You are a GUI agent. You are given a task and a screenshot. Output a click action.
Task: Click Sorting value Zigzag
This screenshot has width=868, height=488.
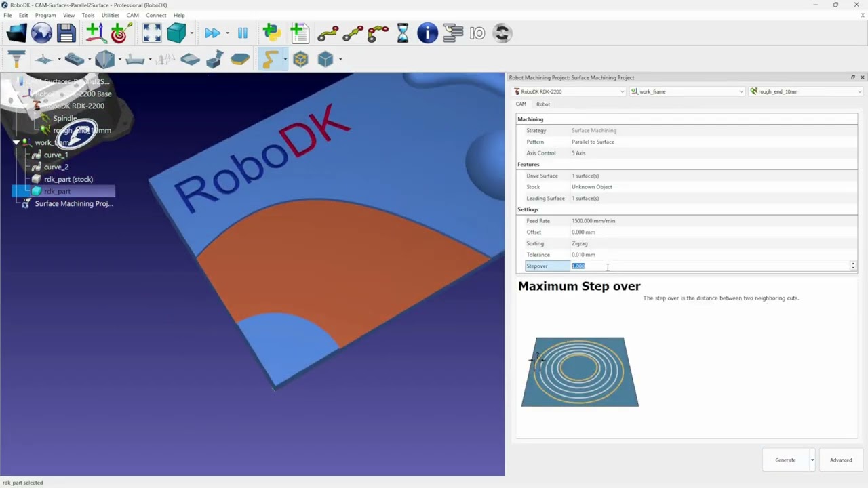click(579, 243)
